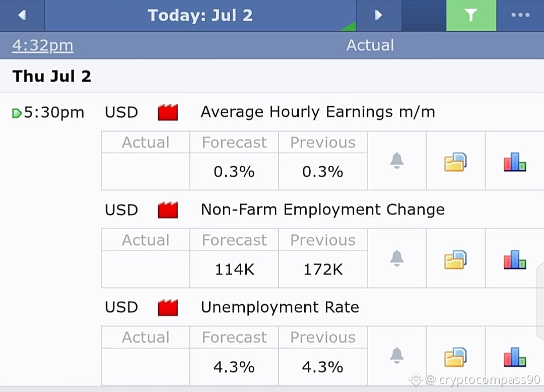Select the Unemployment Rate event title
The width and height of the screenshot is (544, 392).
point(280,307)
